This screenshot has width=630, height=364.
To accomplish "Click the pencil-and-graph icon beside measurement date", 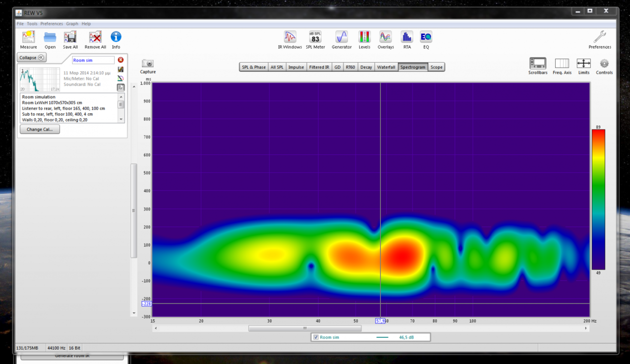I will click(x=121, y=69).
